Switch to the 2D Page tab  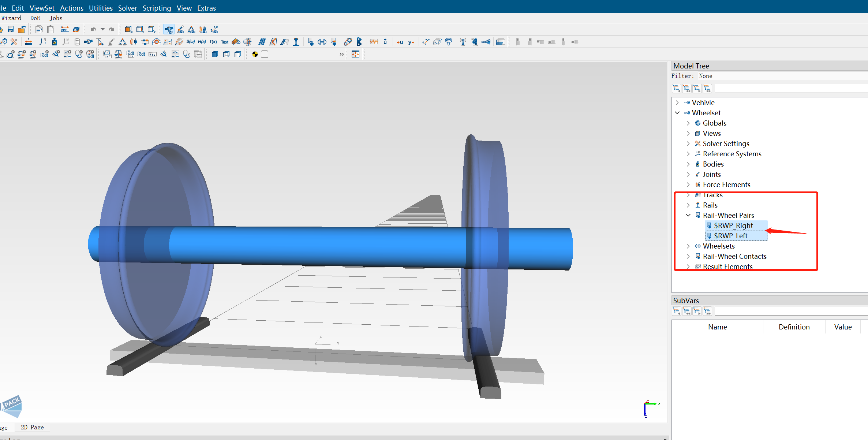[x=32, y=427]
